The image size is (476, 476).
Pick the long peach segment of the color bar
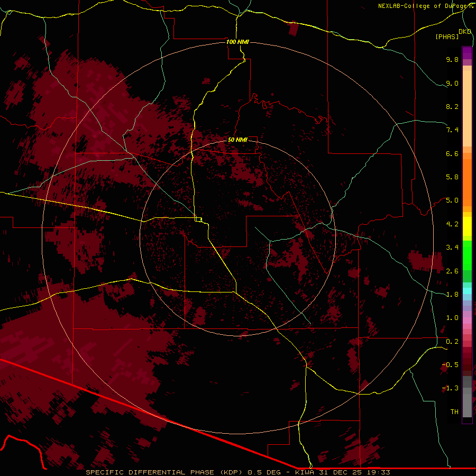467,108
